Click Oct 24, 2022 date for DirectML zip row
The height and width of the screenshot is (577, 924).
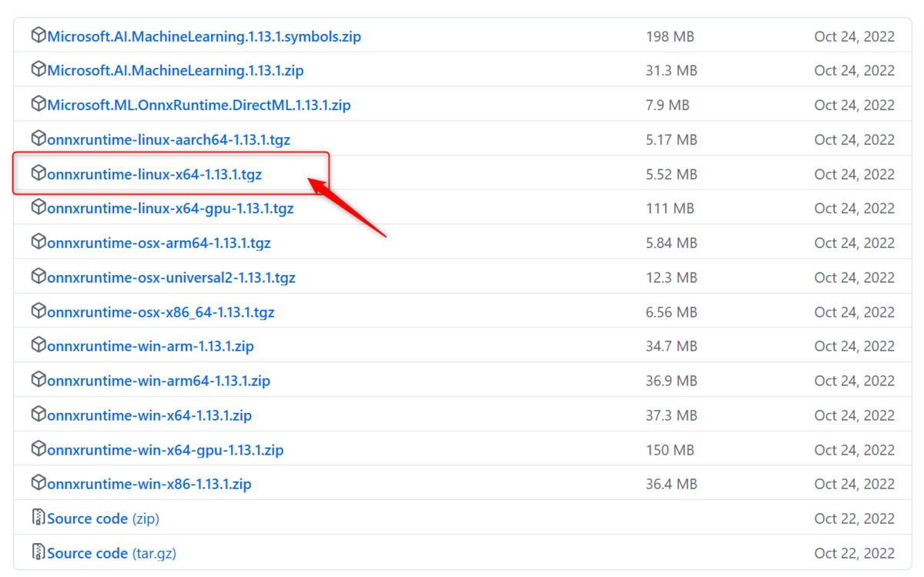click(855, 105)
